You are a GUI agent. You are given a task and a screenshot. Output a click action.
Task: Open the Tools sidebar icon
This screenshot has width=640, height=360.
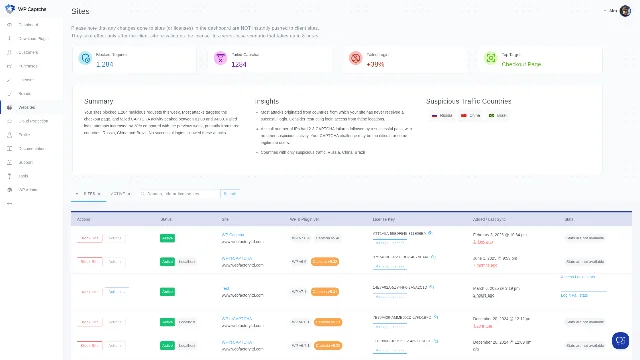9,176
